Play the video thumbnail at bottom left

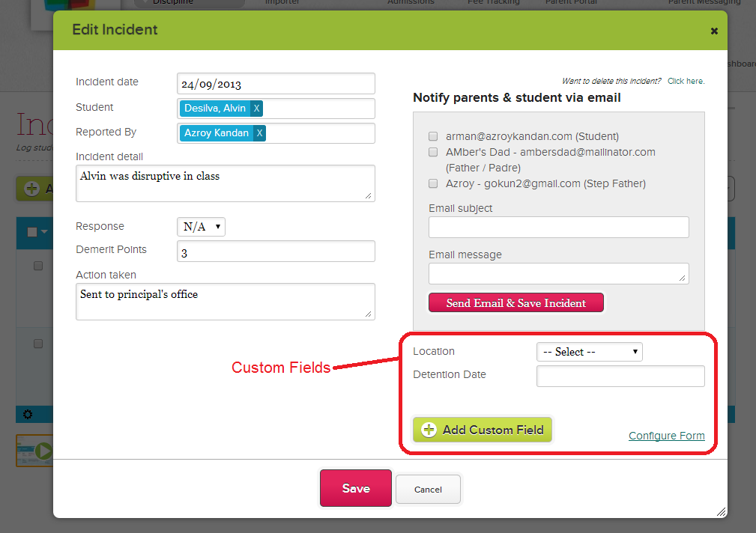pyautogui.click(x=43, y=451)
